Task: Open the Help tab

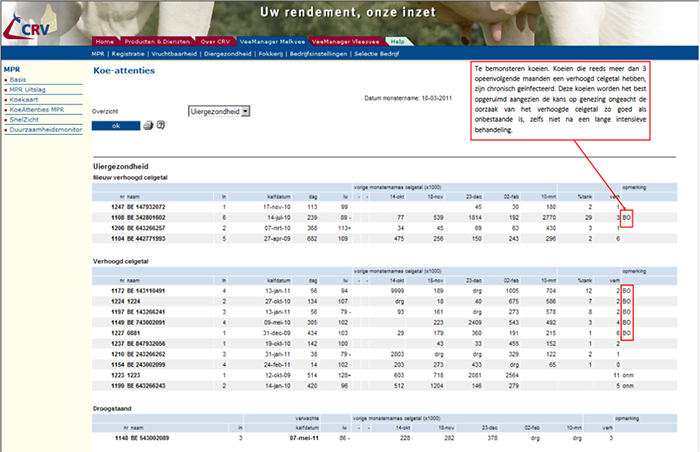Action: pyautogui.click(x=398, y=41)
